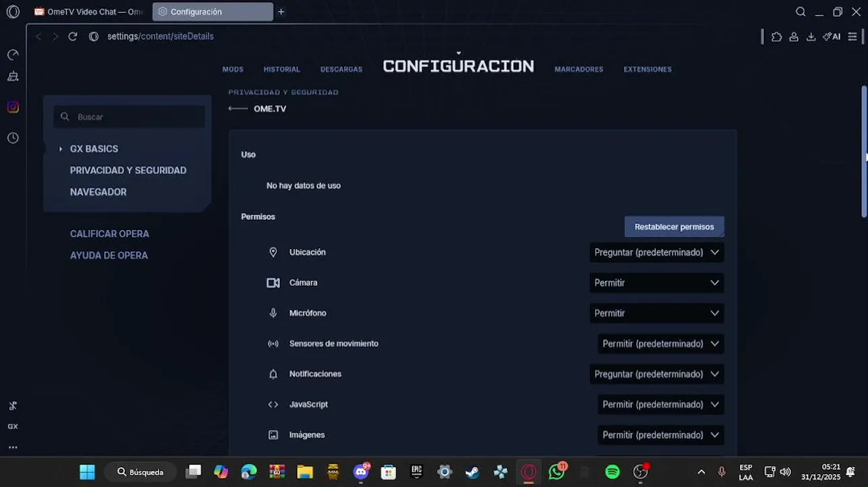Click the pin icon in sidebar
This screenshot has width=868, height=487.
click(x=13, y=406)
